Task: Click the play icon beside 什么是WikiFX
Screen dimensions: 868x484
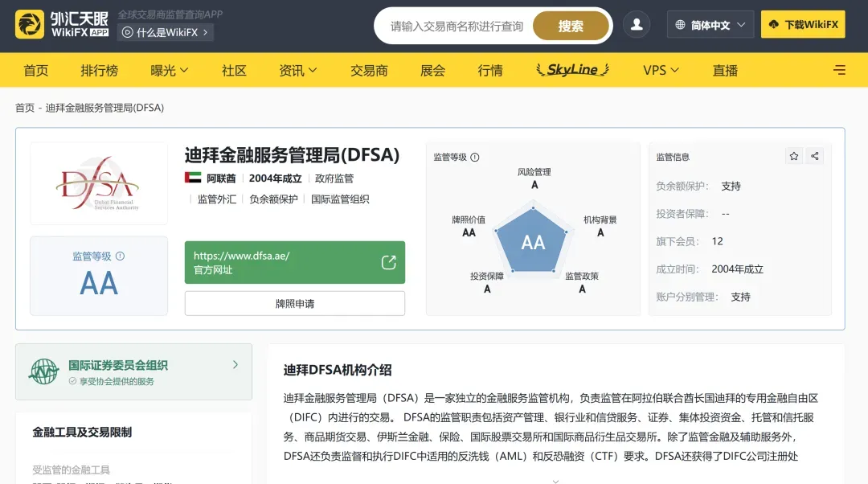Action: pyautogui.click(x=127, y=32)
